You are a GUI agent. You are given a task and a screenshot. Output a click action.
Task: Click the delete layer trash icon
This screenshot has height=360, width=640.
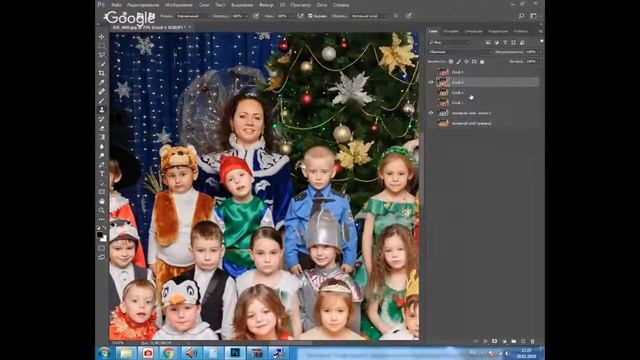(x=532, y=341)
